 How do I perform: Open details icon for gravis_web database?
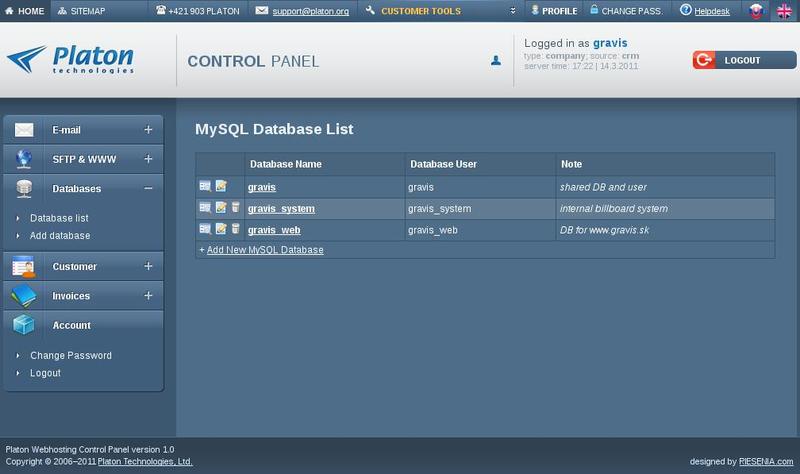click(x=205, y=229)
